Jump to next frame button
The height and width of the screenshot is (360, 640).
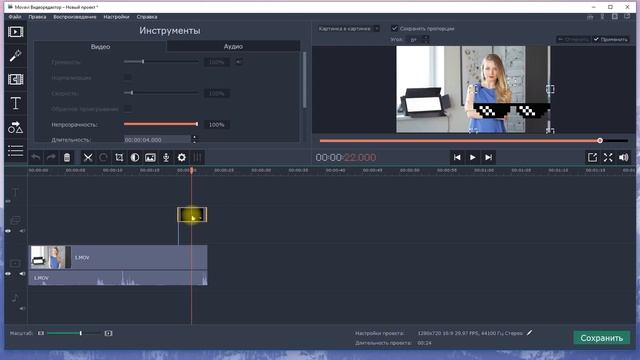(488, 158)
